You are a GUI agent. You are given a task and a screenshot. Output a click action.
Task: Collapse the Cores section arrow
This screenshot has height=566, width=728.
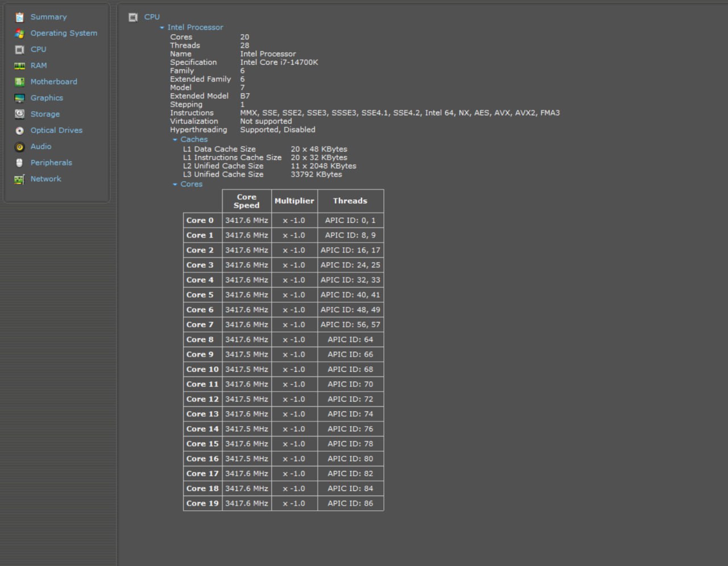[175, 185]
